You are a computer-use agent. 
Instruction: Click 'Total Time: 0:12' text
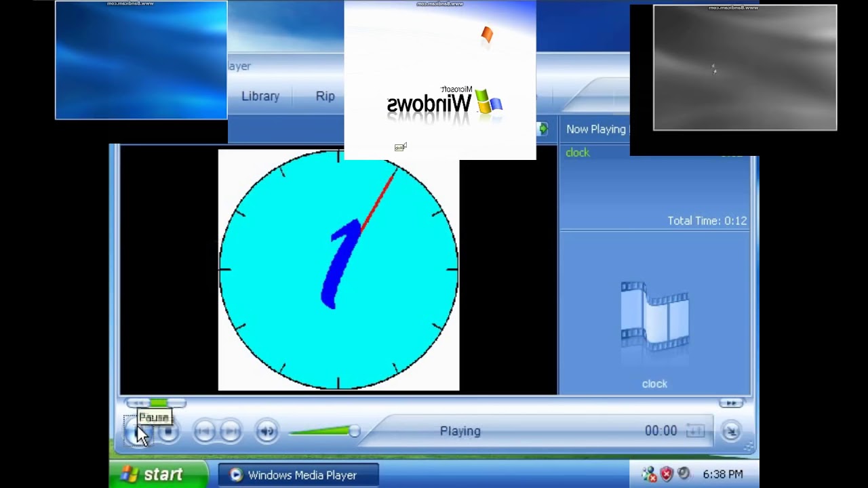[x=707, y=221]
